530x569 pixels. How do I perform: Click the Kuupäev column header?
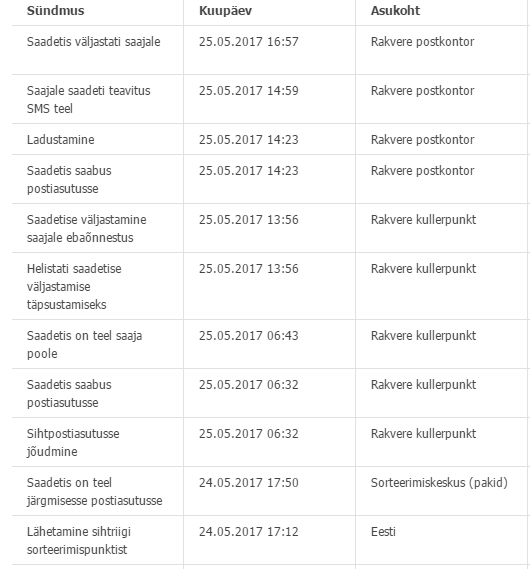coord(225,11)
